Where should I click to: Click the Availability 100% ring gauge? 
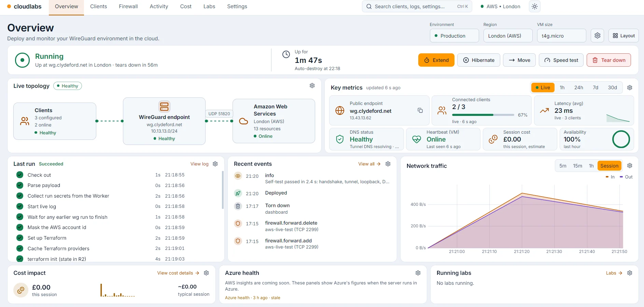click(x=621, y=139)
